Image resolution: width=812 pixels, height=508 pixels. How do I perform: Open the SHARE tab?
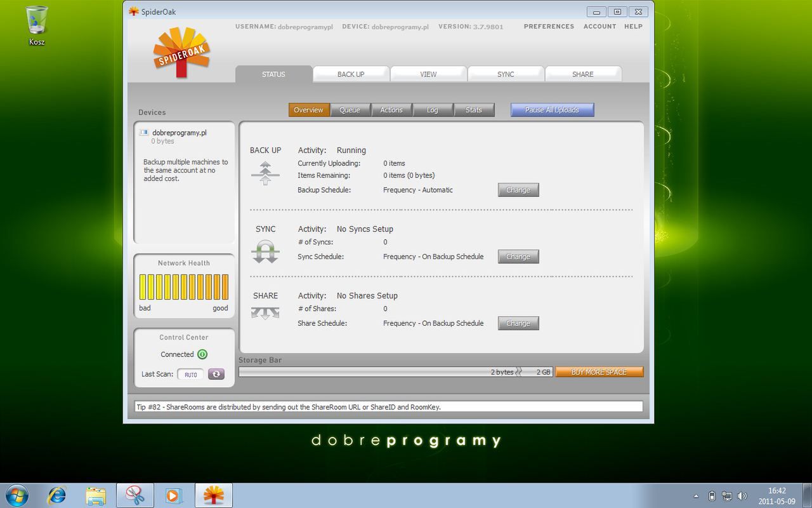(x=583, y=74)
